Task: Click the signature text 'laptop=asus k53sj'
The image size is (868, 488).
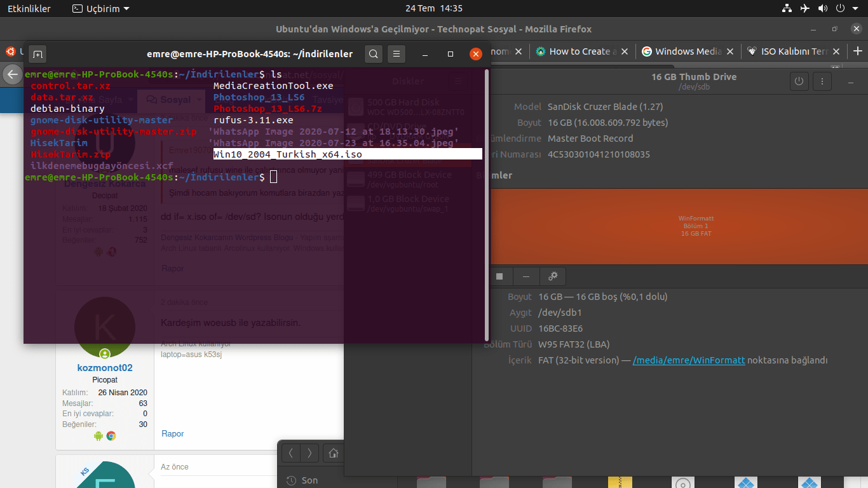Action: coord(191,354)
